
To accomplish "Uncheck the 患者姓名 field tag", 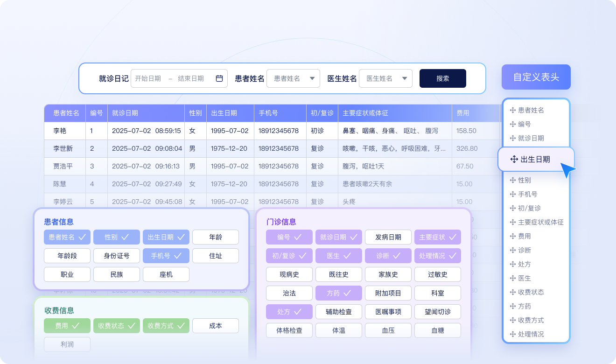I will pyautogui.click(x=67, y=237).
